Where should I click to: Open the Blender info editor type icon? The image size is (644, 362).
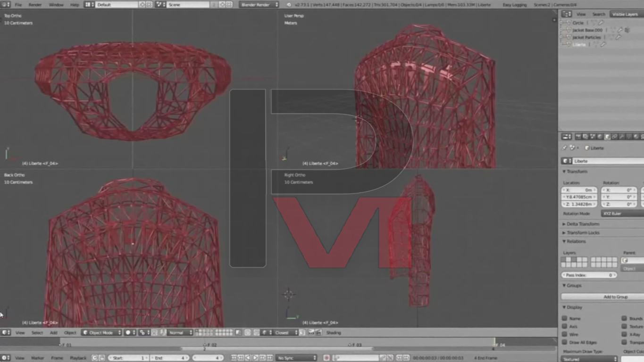tap(5, 4)
